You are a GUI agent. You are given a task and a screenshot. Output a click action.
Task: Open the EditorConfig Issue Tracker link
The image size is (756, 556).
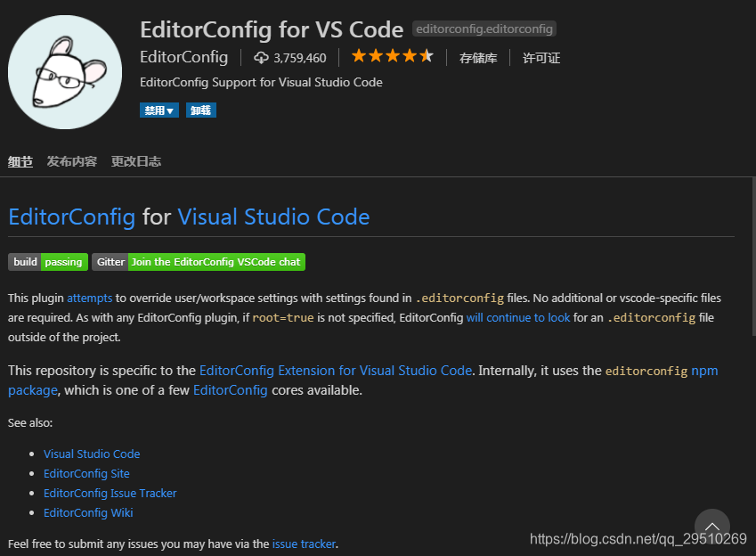[110, 494]
